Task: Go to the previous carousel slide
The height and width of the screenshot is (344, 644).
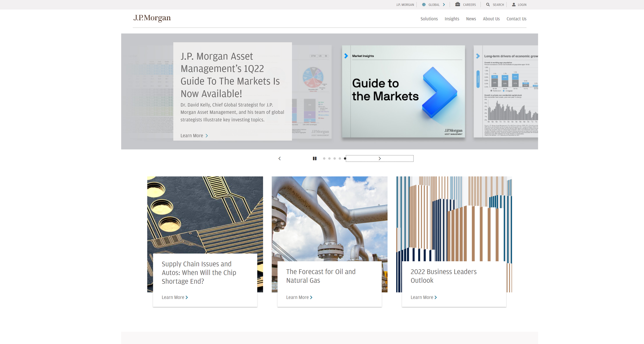Action: (x=279, y=159)
